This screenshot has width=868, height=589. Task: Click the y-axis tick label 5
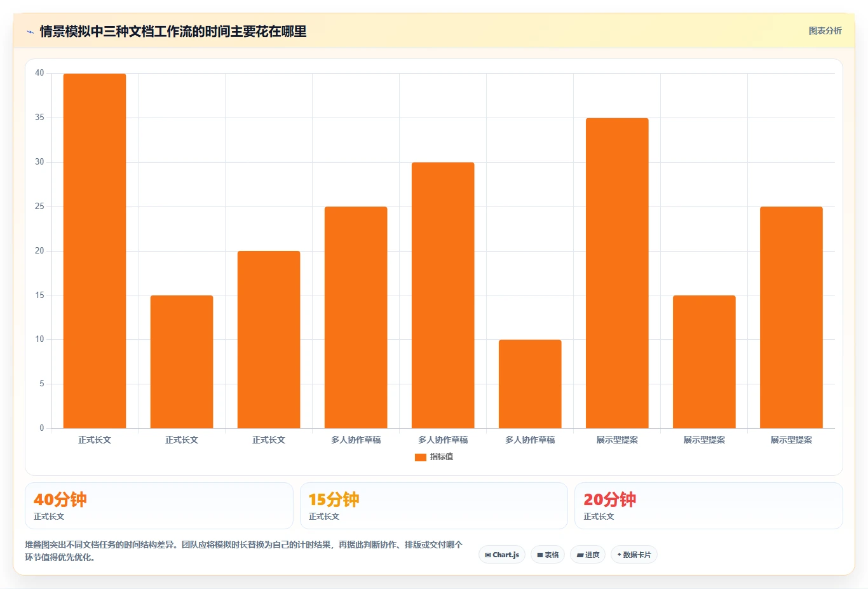[x=42, y=384]
